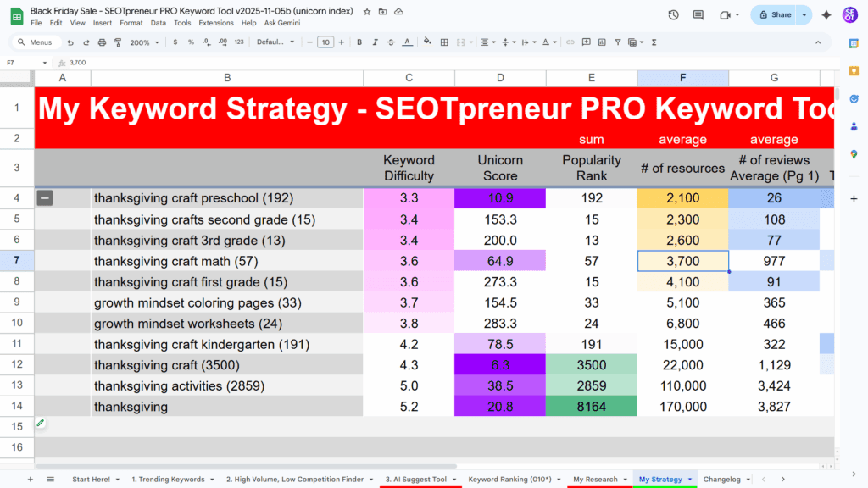Screen dimensions: 868x488
Task: Add a new sheet with plus icon
Action: pos(31,479)
